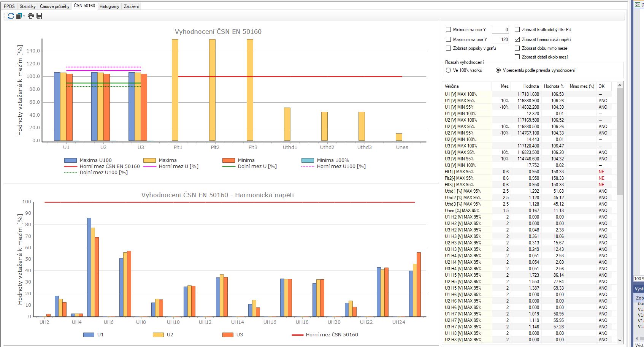
Task: Uncheck 'Zobrazit harmonická napětí'
Action: point(517,40)
